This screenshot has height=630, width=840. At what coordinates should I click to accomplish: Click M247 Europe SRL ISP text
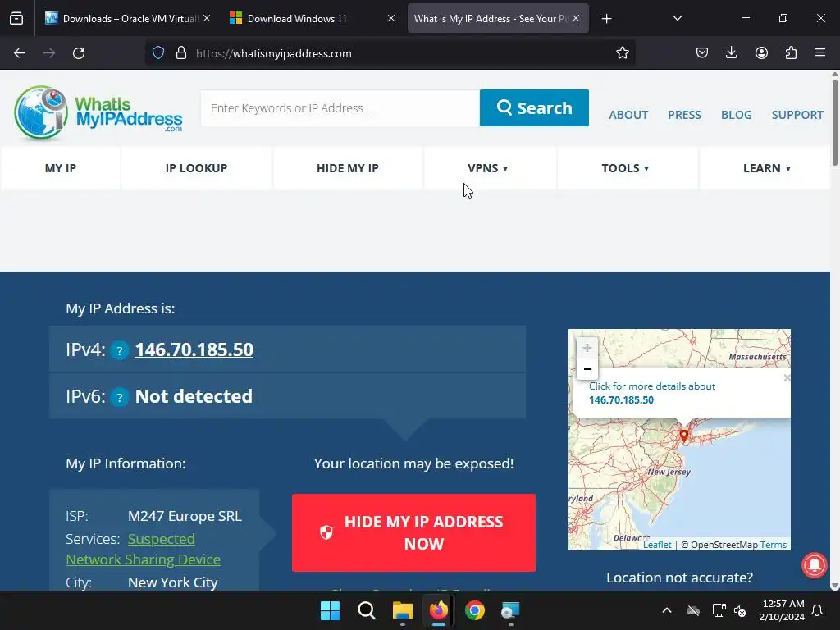tap(185, 516)
